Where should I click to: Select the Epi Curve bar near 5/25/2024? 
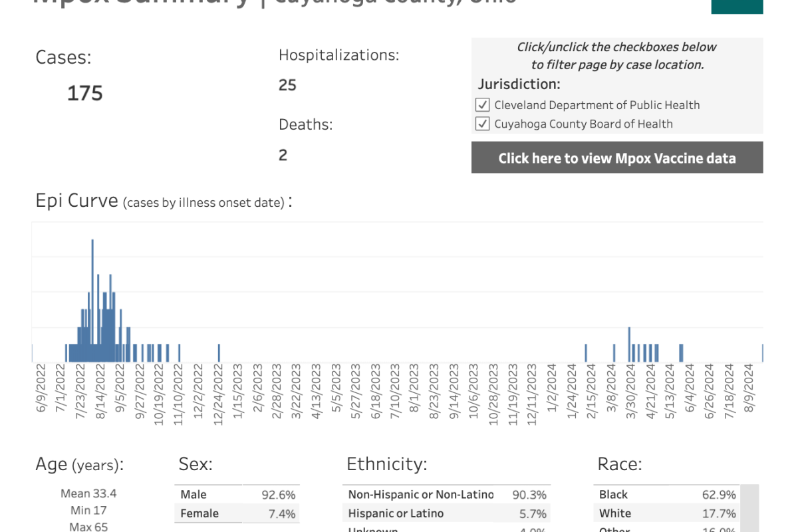[681, 353]
